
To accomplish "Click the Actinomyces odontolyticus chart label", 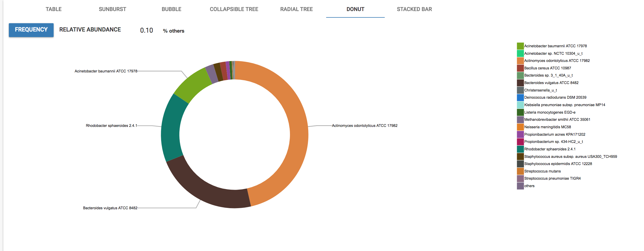I will pyautogui.click(x=365, y=125).
